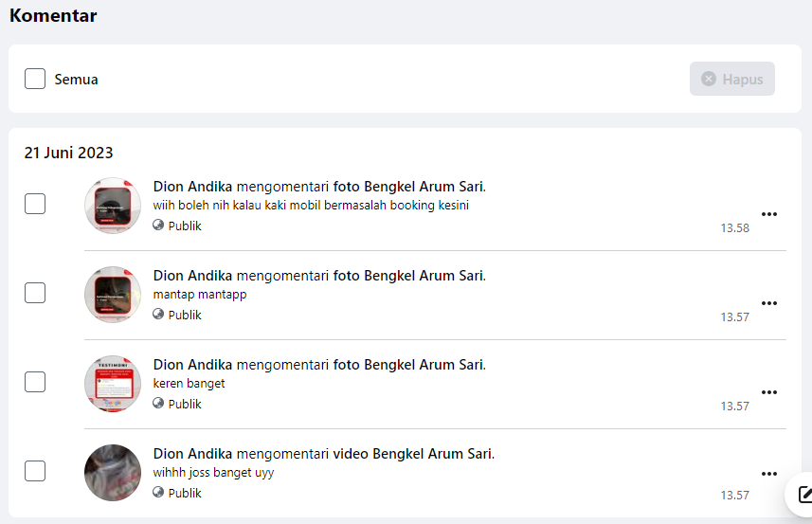
Task: Check the Semua select-all checkbox
Action: (x=35, y=79)
